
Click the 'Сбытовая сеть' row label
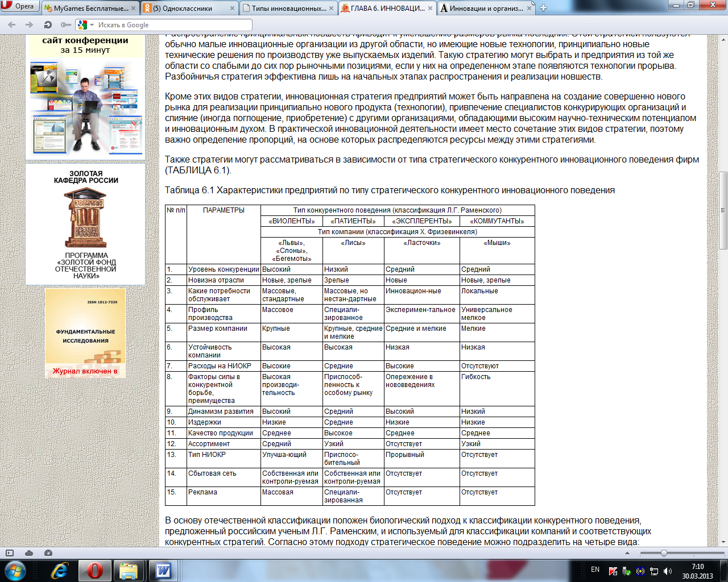coord(212,473)
